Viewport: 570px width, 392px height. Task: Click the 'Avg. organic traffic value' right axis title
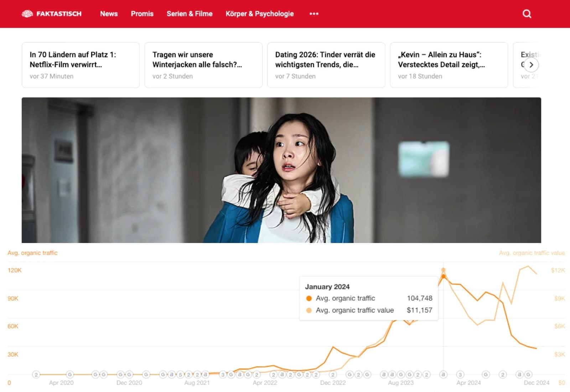tap(532, 253)
